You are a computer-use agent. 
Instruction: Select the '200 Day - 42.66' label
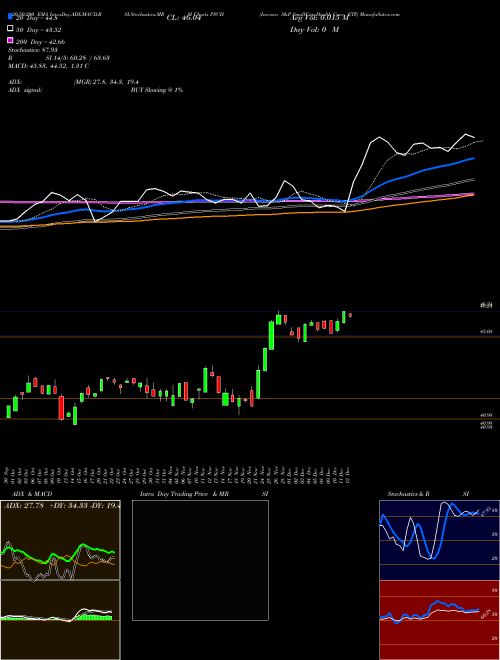(40, 41)
